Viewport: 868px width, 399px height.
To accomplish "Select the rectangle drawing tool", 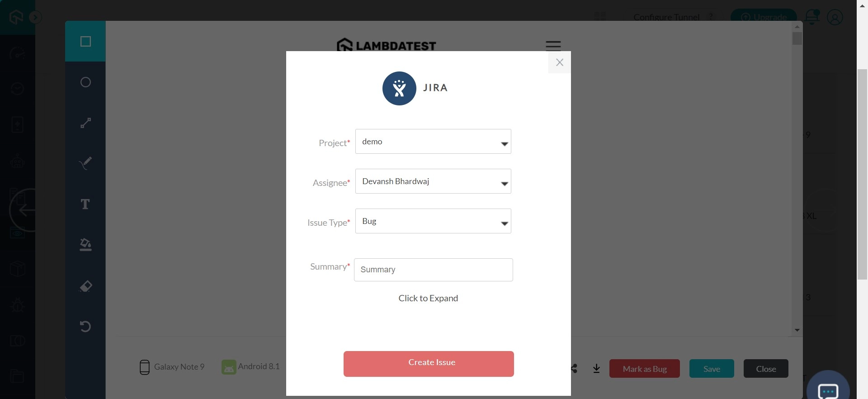I will coord(85,42).
